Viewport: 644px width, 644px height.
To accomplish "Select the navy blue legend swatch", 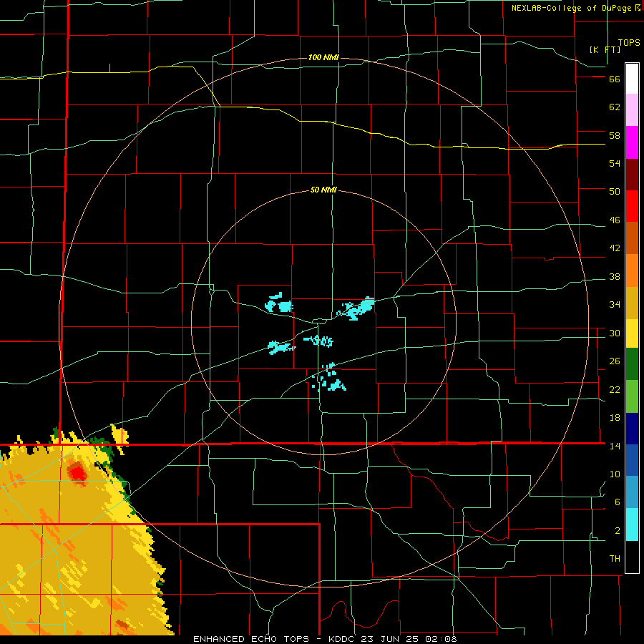I will pyautogui.click(x=632, y=428).
